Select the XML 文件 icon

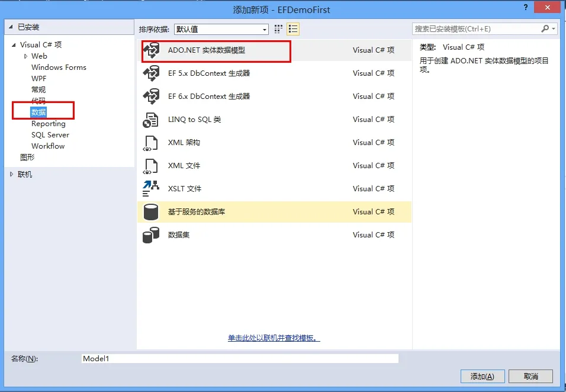tap(150, 166)
